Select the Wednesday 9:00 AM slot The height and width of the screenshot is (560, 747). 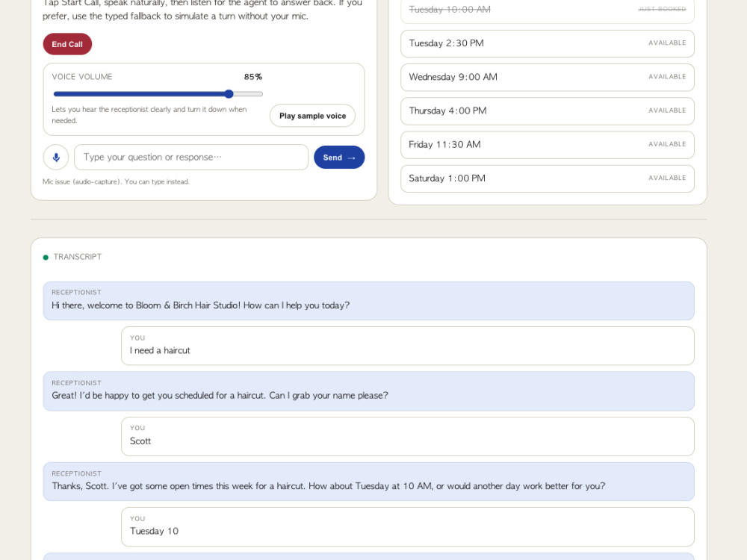point(548,77)
